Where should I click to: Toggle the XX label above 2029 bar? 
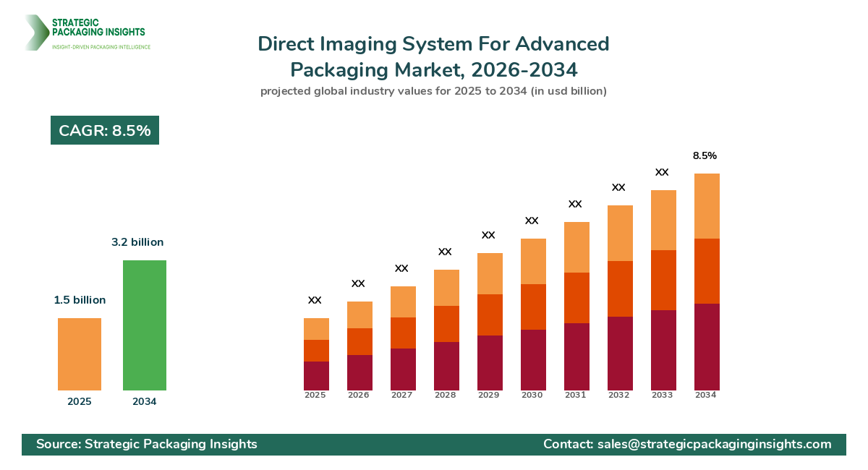488,235
